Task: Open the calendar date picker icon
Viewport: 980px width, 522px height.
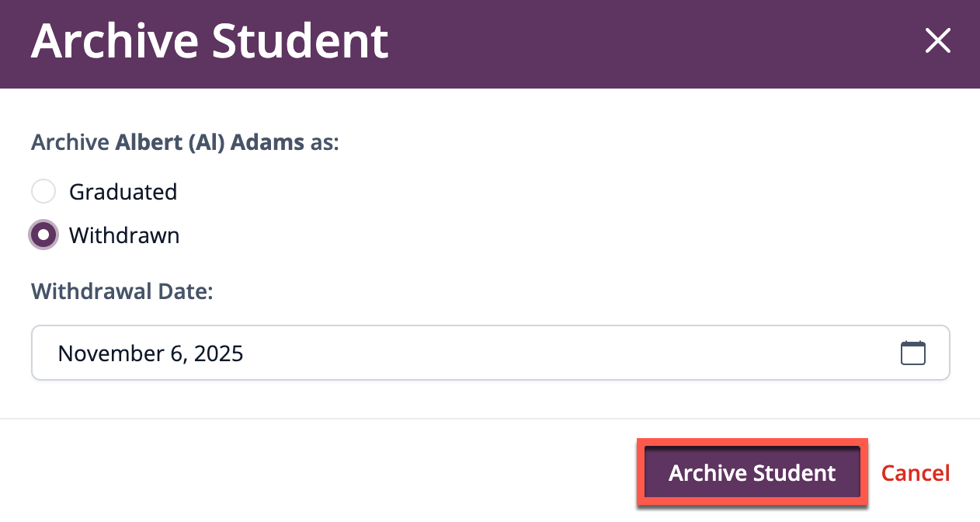Action: point(912,353)
